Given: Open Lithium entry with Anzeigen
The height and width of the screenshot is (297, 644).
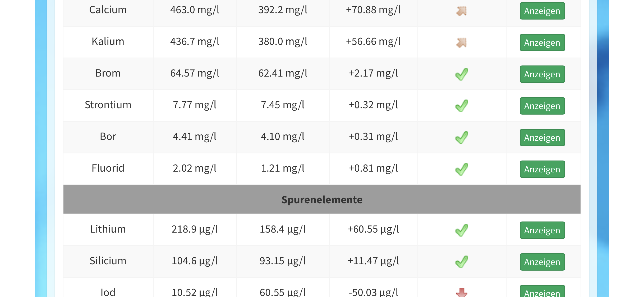Looking at the screenshot, I should (542, 230).
